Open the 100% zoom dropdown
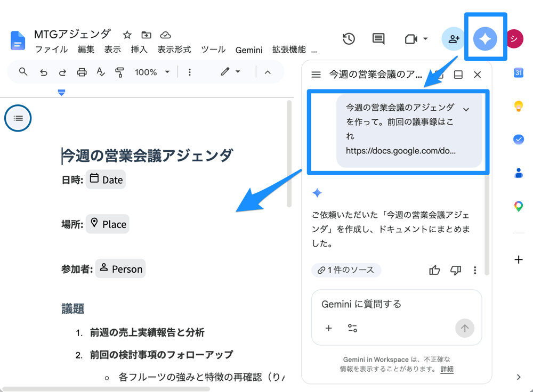533x392 pixels. pos(152,72)
